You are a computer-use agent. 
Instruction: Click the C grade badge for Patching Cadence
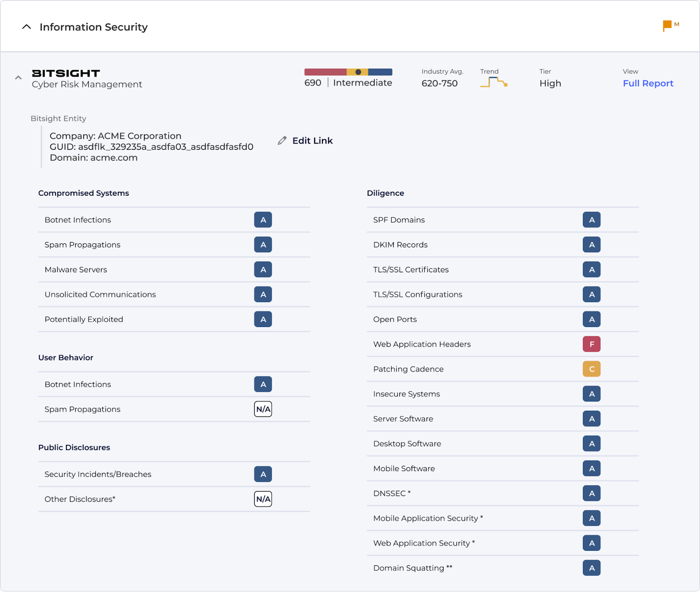pos(591,369)
